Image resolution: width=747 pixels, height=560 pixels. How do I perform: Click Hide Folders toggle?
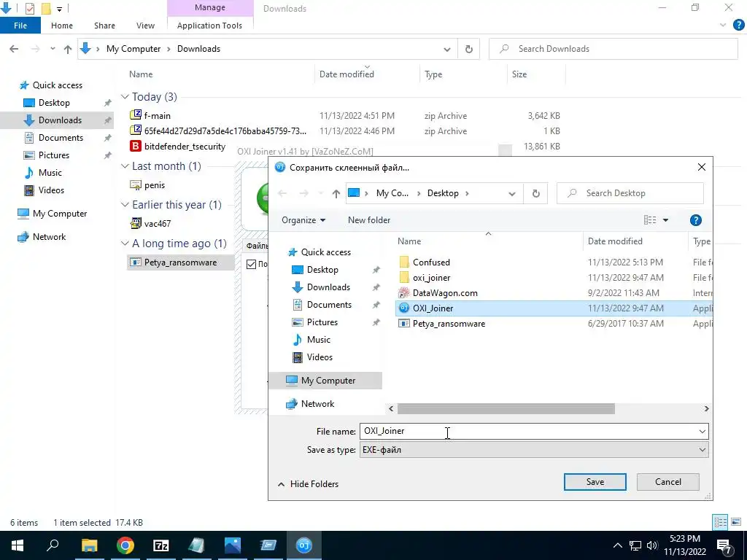309,484
